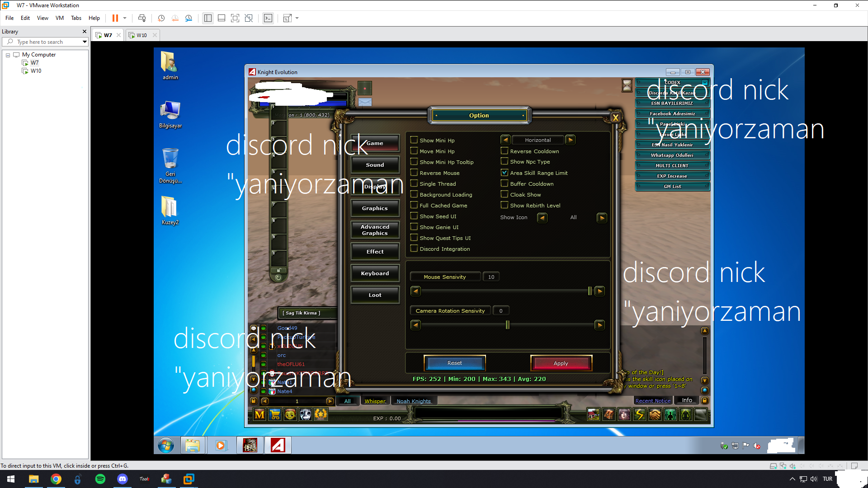Click the Camera Rotation Sensivity slider handle

[x=507, y=325]
